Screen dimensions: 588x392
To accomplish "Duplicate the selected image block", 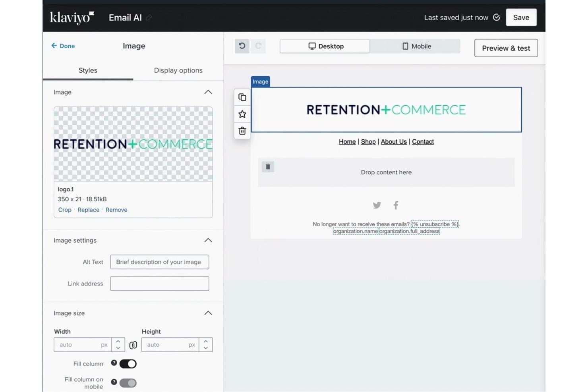I will [242, 97].
